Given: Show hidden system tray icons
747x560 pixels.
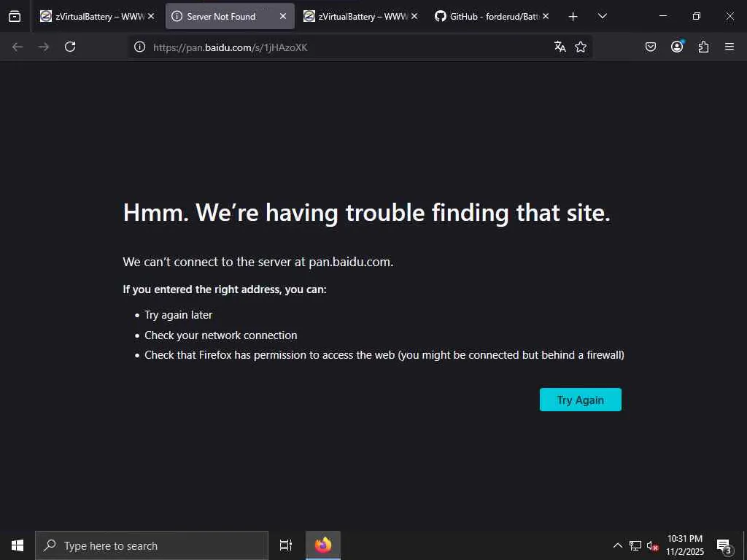Looking at the screenshot, I should click(x=617, y=545).
